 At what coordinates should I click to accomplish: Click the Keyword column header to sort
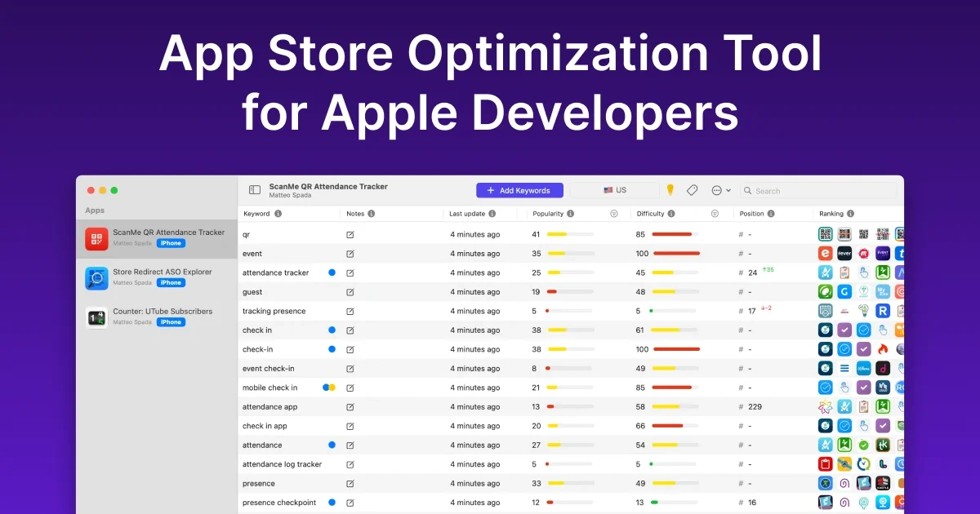click(259, 213)
